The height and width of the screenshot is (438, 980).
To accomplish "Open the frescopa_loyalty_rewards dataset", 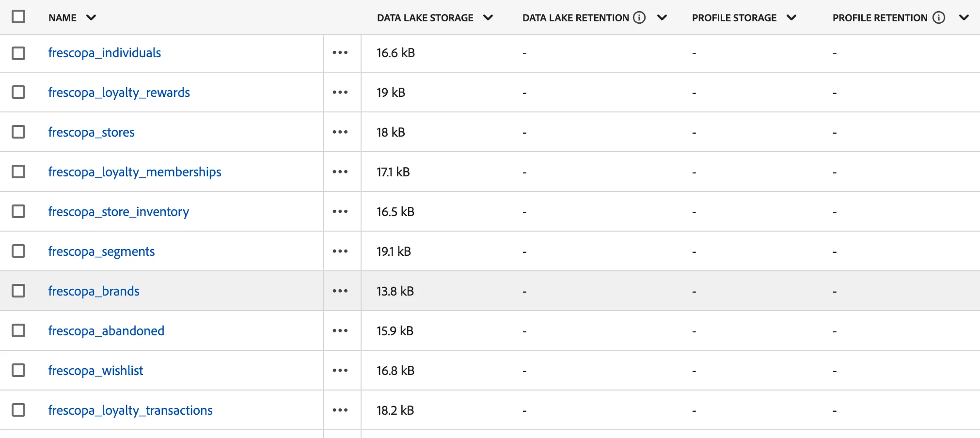I will (x=119, y=93).
